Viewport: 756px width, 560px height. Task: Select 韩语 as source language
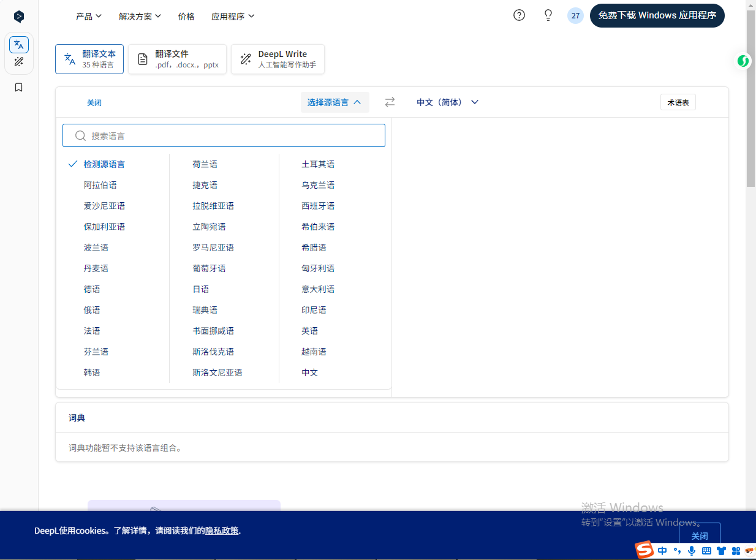pyautogui.click(x=92, y=373)
